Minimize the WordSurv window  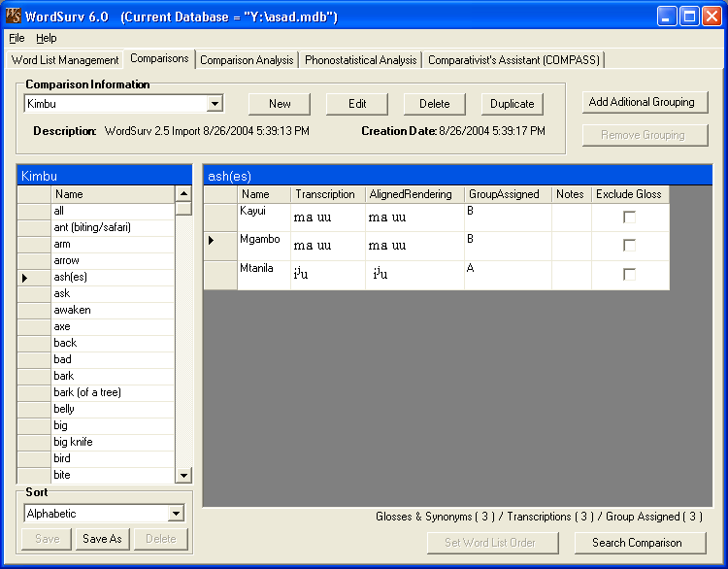tap(667, 17)
